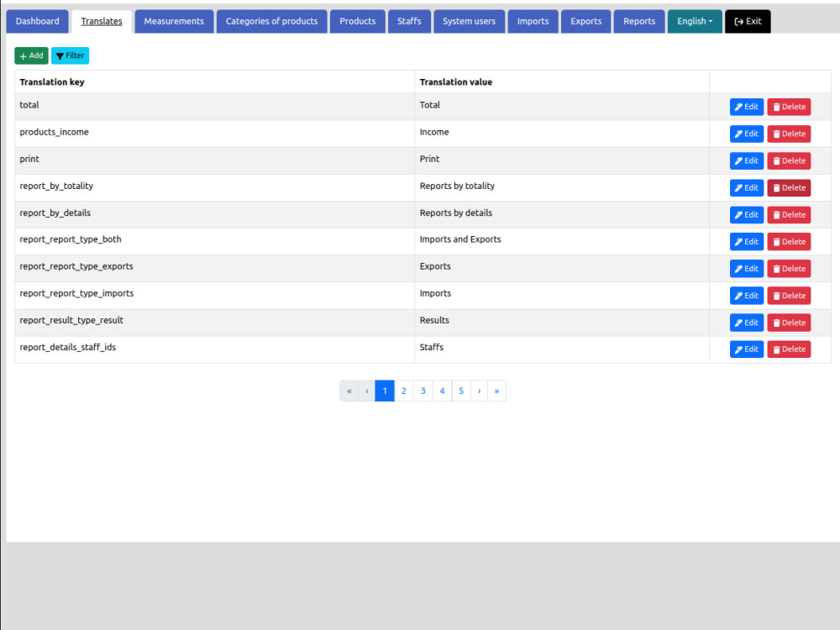Go to page 5
This screenshot has width=840, height=630.
tap(461, 391)
